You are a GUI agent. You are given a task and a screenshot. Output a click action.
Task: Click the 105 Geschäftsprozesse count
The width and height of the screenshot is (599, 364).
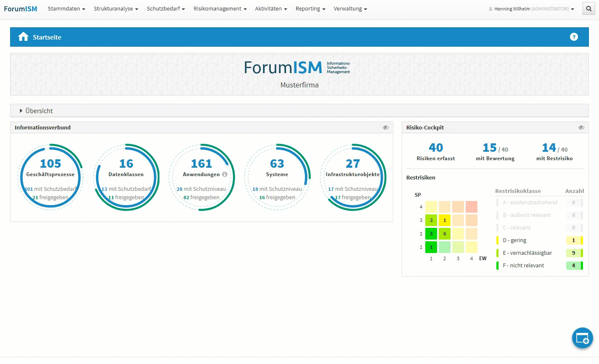pyautogui.click(x=50, y=164)
